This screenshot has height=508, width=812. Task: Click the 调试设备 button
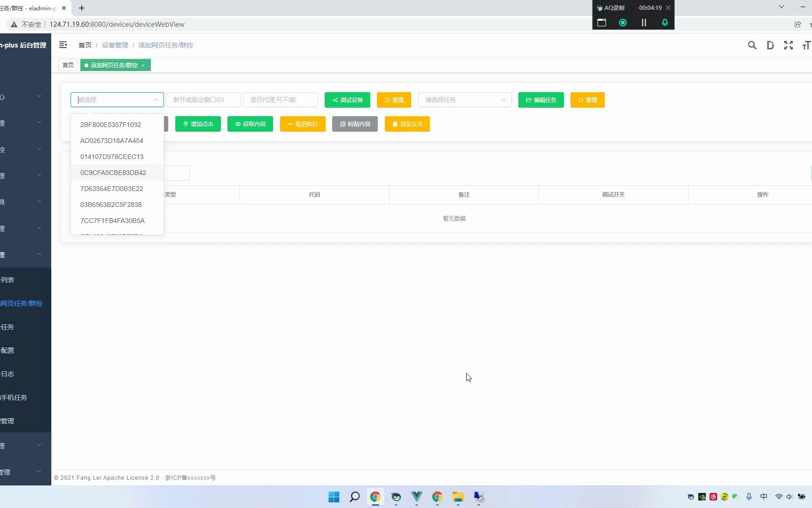click(x=347, y=100)
